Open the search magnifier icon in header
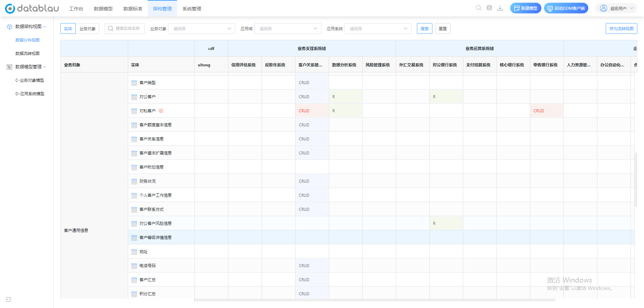Image resolution: width=644 pixels, height=308 pixels. [479, 8]
